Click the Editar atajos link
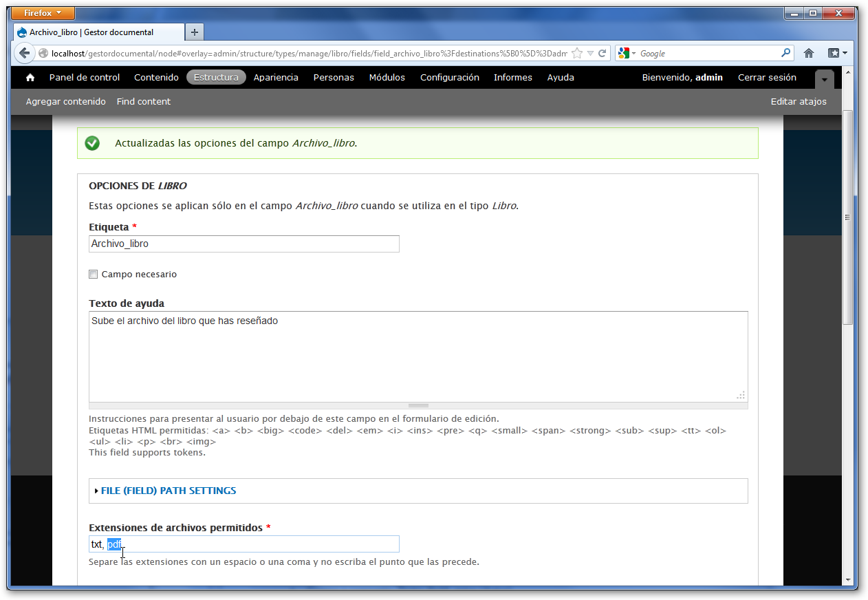868x600 pixels. [x=798, y=102]
